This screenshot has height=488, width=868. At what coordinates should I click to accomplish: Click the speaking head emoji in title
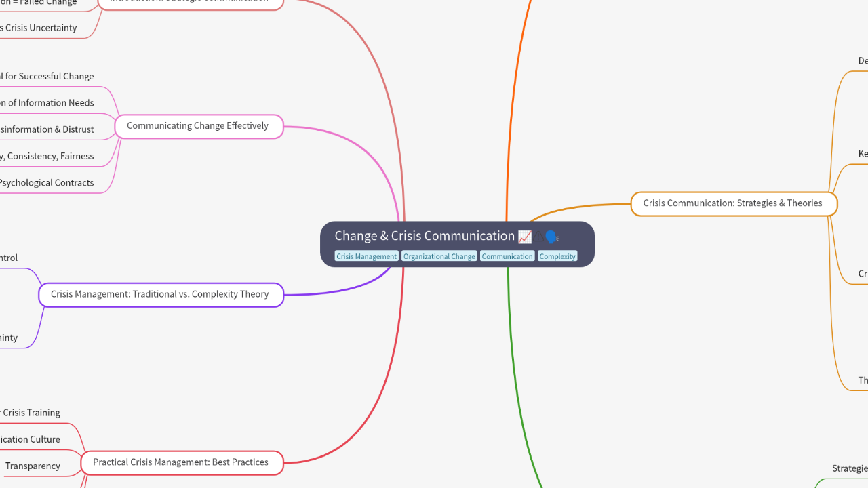coord(551,237)
